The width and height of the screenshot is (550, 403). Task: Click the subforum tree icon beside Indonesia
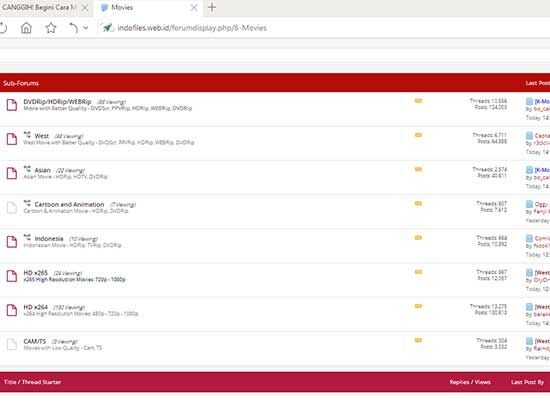pyautogui.click(x=27, y=237)
